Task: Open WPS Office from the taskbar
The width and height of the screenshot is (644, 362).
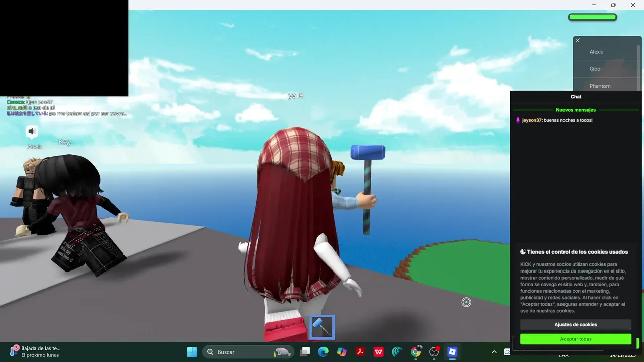Action: tap(378, 352)
